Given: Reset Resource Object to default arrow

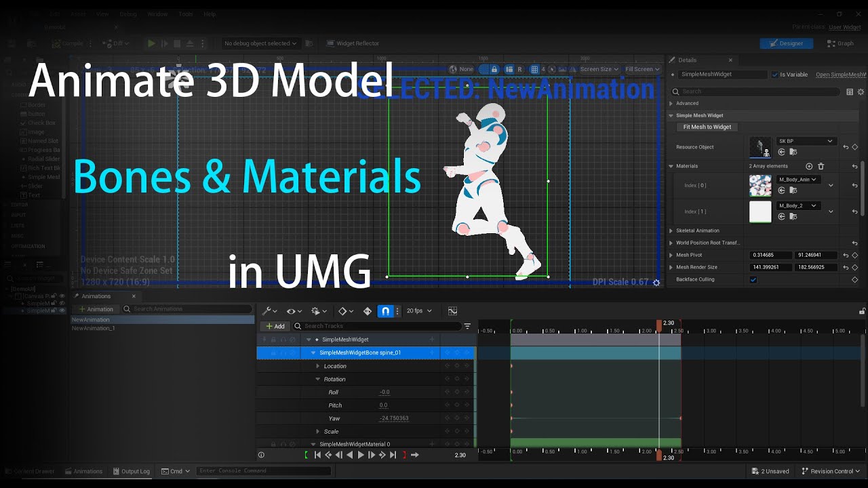Looking at the screenshot, I should pyautogui.click(x=846, y=147).
